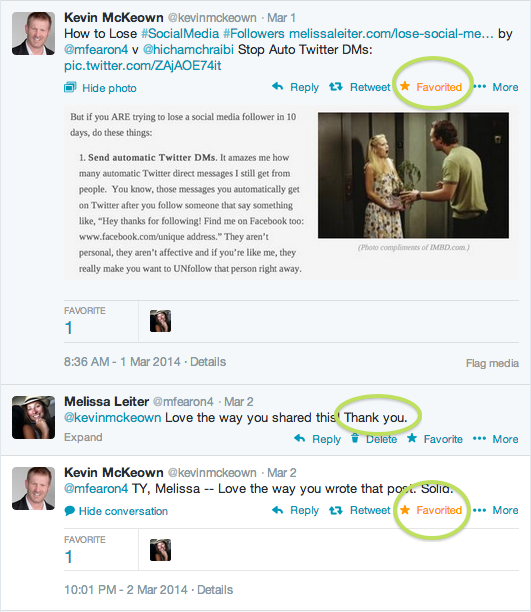The image size is (531, 612).
Task: Click reply arrow icon on Mar 1 tweet
Action: pos(278,86)
